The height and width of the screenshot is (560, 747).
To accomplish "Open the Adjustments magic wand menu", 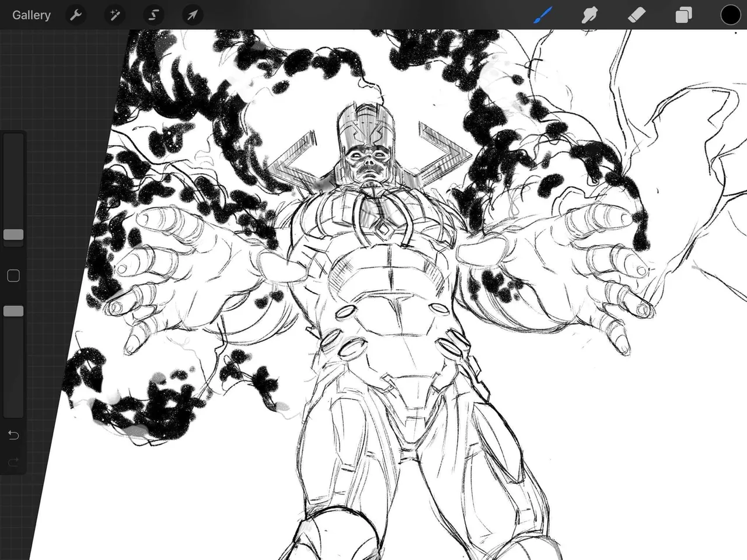I will click(115, 15).
